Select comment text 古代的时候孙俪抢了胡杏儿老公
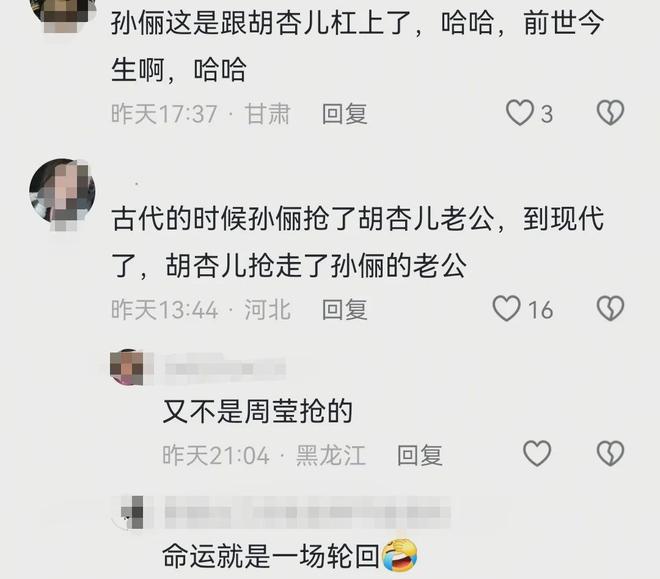Viewport: 660px width, 579px height. (303, 219)
